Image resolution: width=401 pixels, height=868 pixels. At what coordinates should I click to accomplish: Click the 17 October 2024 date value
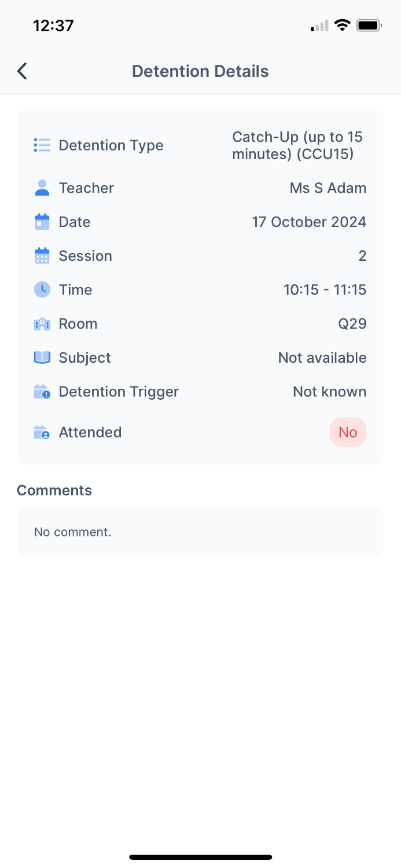pos(309,222)
